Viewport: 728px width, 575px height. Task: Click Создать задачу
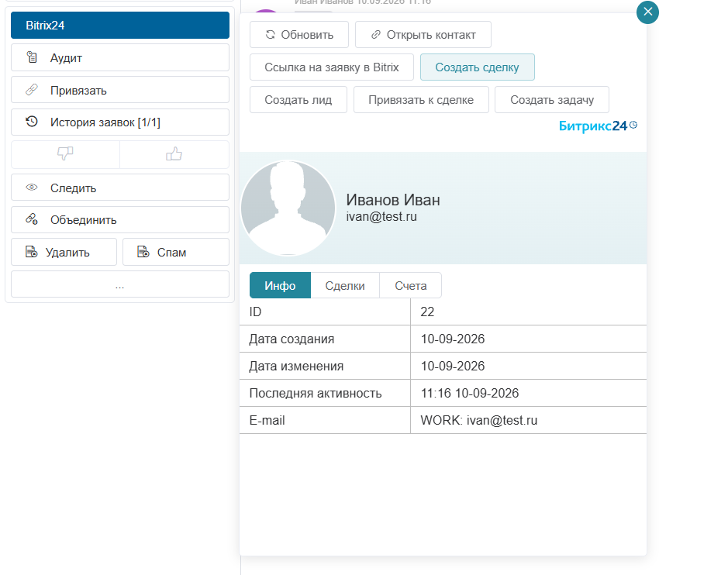point(552,100)
